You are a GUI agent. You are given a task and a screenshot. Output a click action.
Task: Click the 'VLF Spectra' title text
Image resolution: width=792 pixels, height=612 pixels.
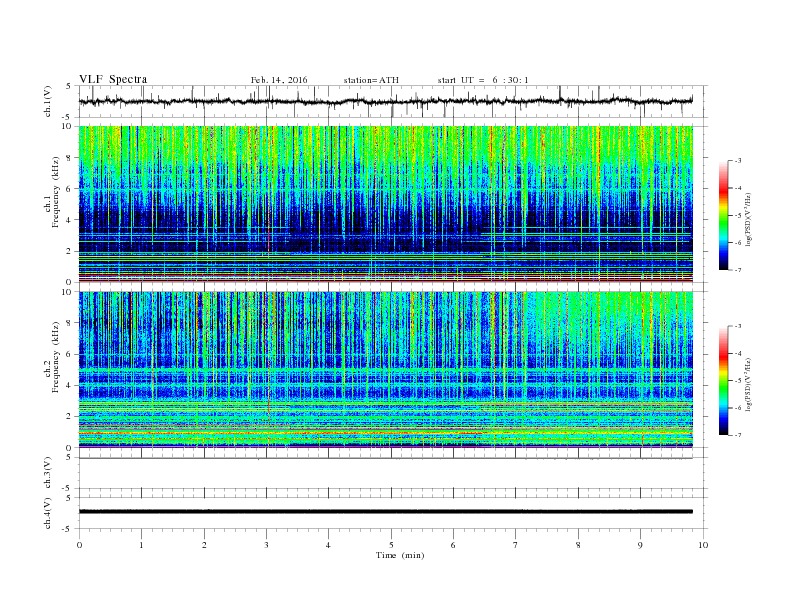[x=113, y=79]
